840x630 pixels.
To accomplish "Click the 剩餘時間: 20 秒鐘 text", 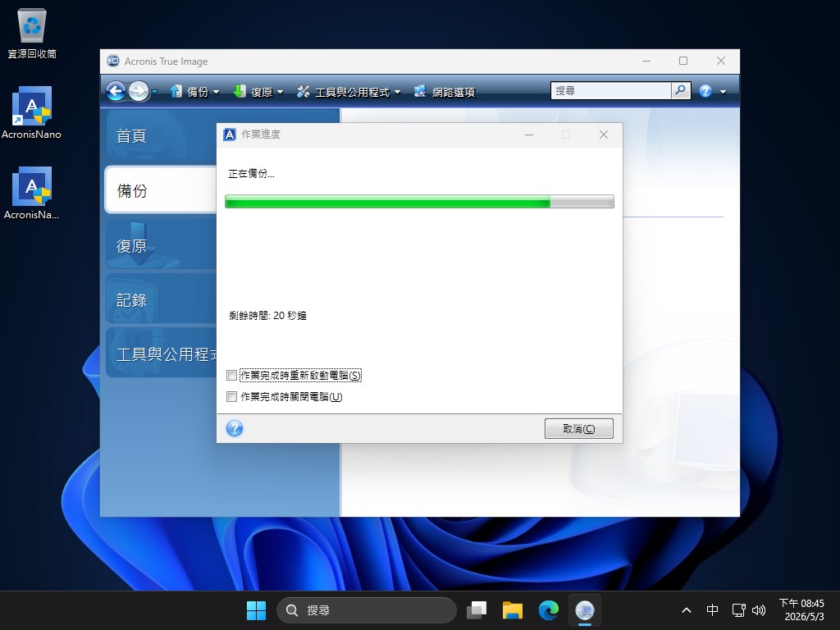I will 268,316.
